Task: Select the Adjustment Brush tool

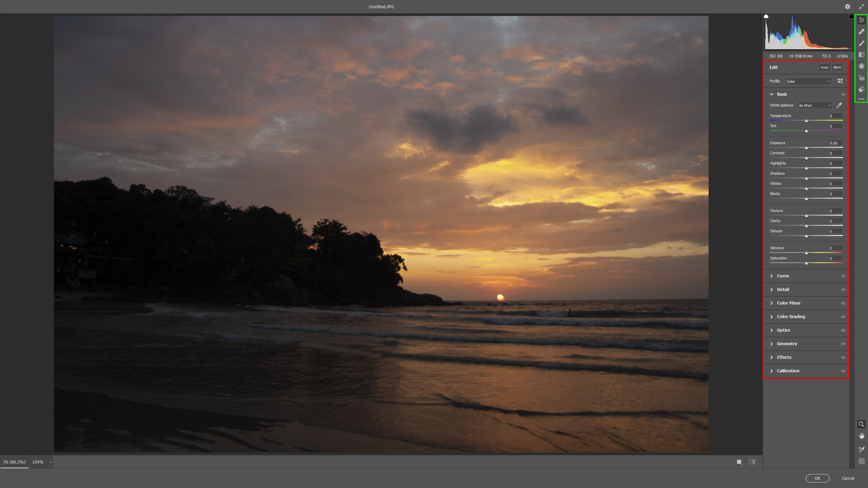Action: (861, 43)
